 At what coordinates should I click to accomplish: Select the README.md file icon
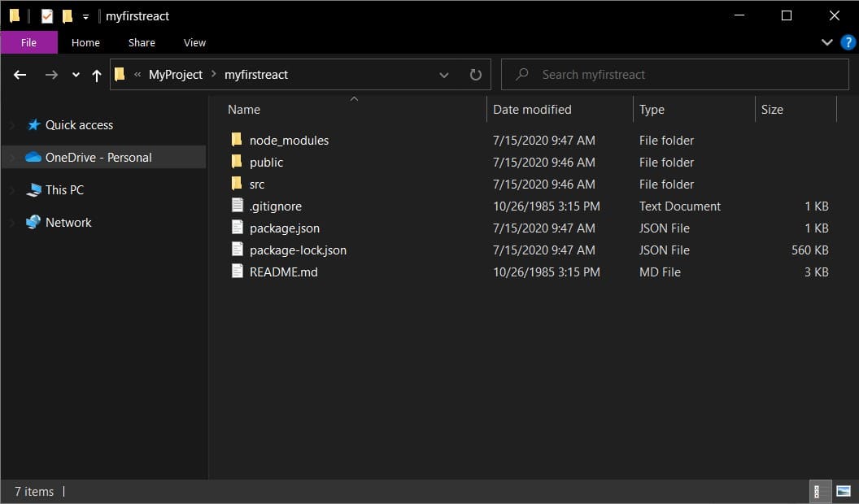(238, 272)
